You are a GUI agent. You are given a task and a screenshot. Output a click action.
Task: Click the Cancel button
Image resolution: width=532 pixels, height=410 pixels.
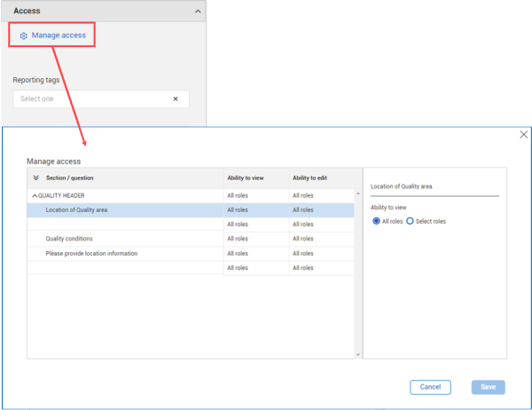pos(430,387)
